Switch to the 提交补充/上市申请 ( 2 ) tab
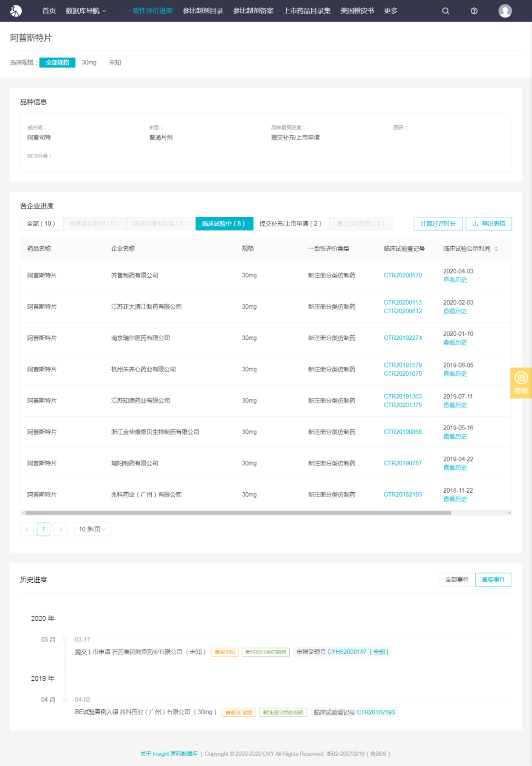Viewport: 532px width, 766px height. (291, 224)
